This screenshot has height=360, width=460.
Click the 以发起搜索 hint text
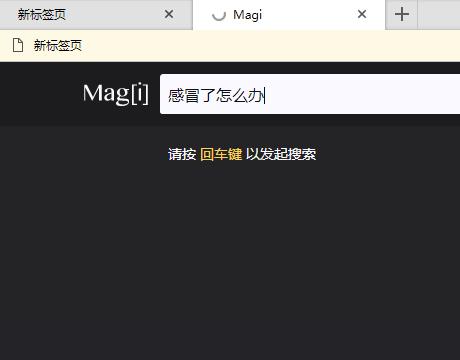281,154
